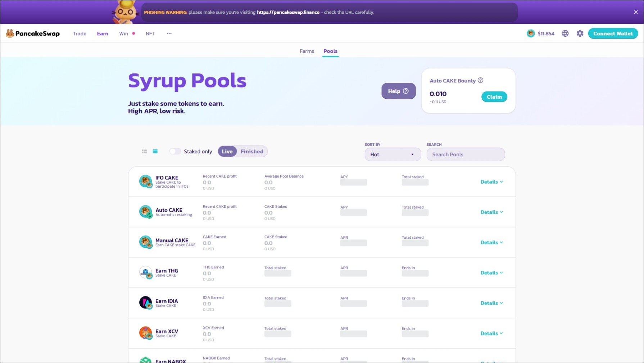Dismiss the phishing warning banner
Viewport: 644px width, 363px height.
coord(636,12)
